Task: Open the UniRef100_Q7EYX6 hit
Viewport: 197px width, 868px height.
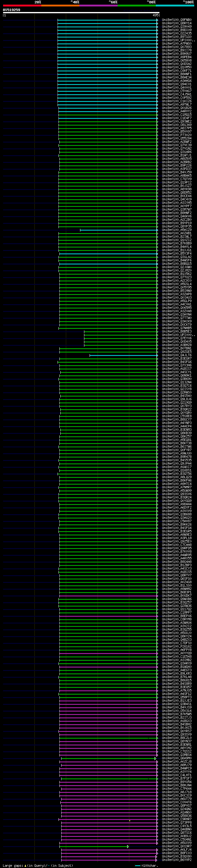Action: [x=177, y=338]
